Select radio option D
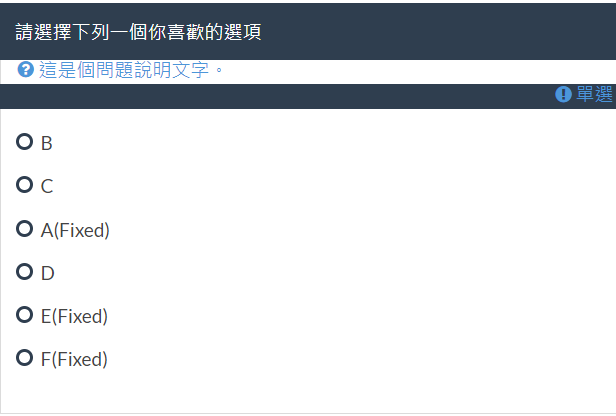The image size is (616, 416). coord(25,272)
